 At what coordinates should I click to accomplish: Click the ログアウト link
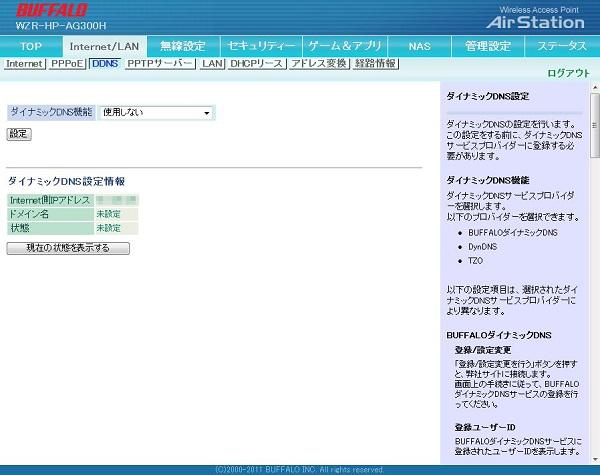point(568,74)
